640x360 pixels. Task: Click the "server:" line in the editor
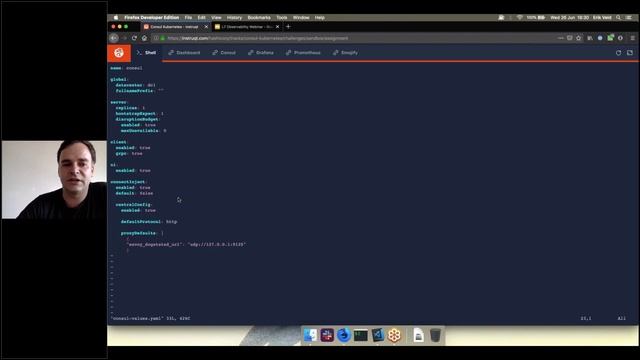(x=119, y=102)
